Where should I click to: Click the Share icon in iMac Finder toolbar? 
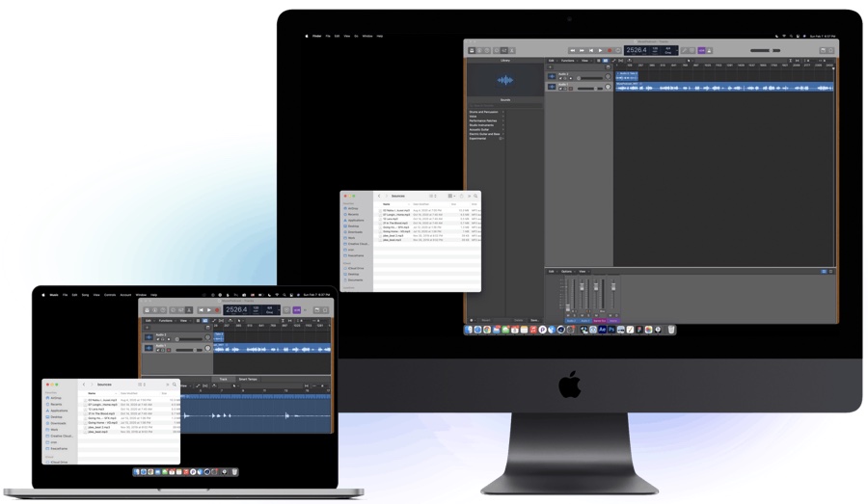click(462, 196)
